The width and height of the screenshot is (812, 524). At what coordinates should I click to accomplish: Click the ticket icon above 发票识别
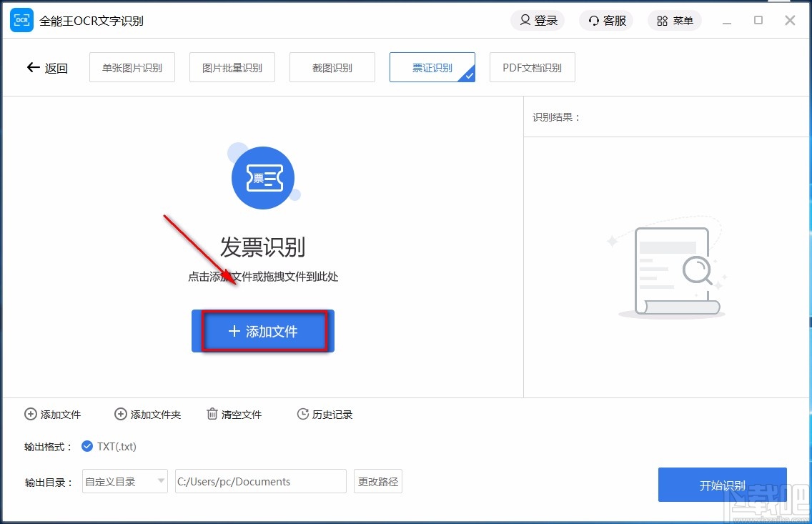point(262,177)
